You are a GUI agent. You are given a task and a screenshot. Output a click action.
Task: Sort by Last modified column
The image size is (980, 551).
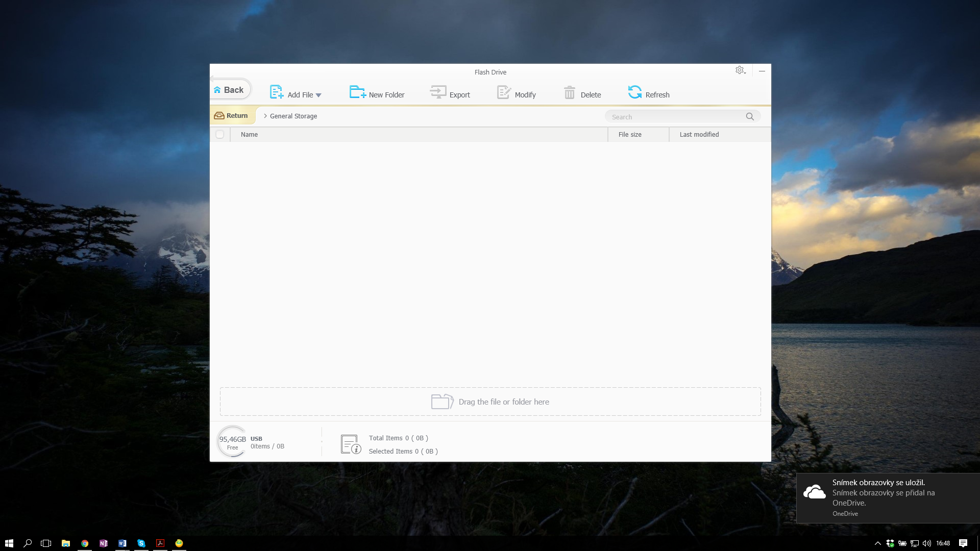pos(699,135)
